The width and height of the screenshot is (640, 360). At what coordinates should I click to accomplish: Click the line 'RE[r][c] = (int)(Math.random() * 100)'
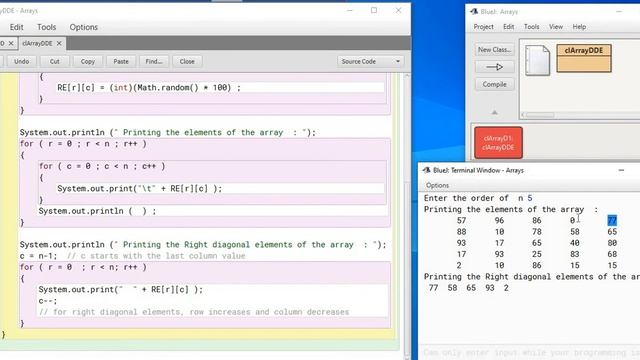[149, 87]
